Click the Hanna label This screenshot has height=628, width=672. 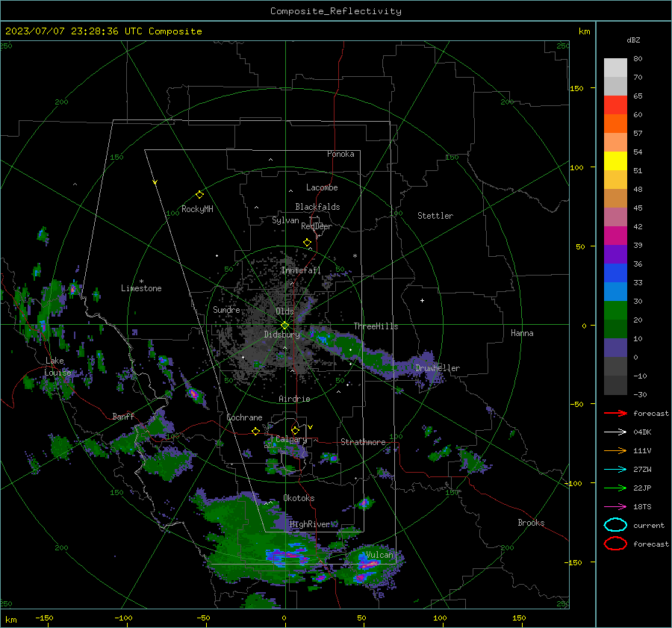point(522,333)
